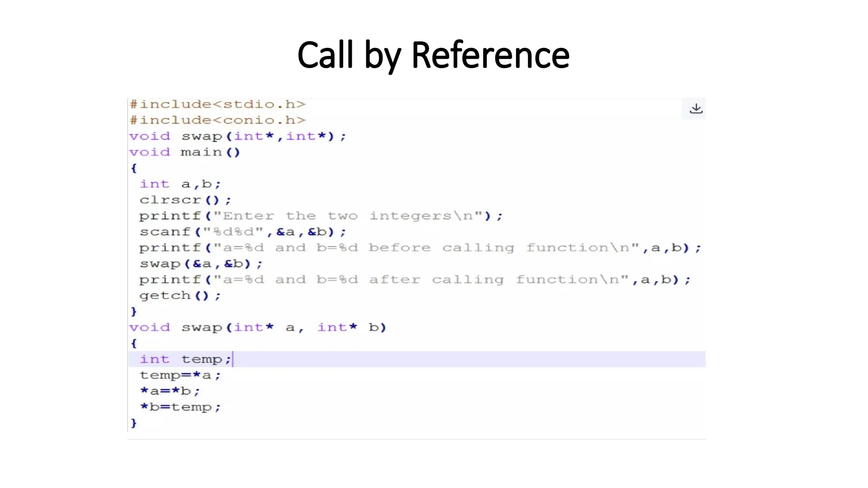Click the 'getch();' line

[x=180, y=296]
